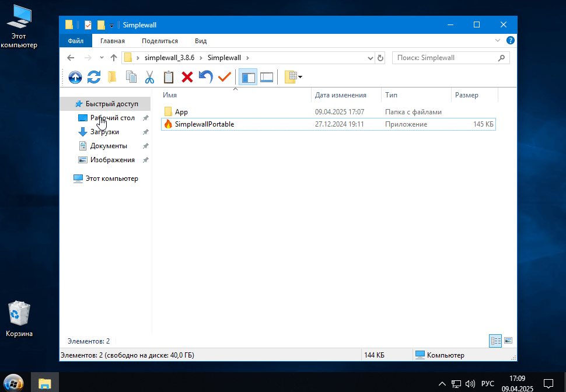Click the 145 КБ size cell
This screenshot has height=392, width=566.
click(x=483, y=124)
